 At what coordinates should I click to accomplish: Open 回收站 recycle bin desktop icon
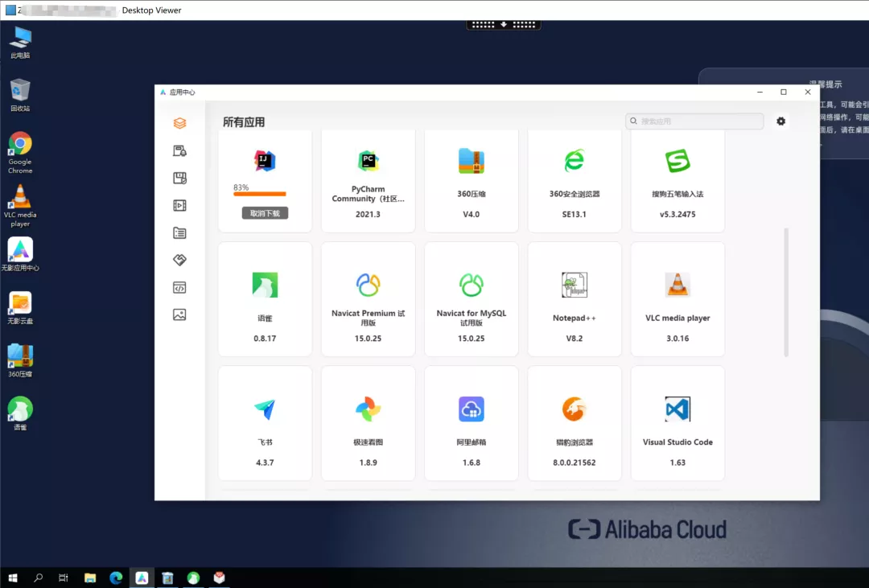(20, 96)
